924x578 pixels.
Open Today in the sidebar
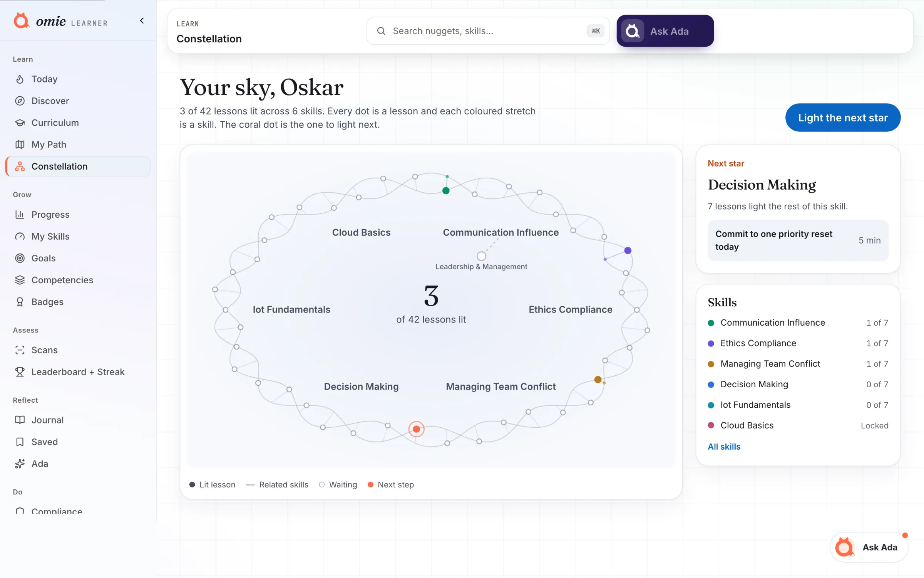pos(78,79)
